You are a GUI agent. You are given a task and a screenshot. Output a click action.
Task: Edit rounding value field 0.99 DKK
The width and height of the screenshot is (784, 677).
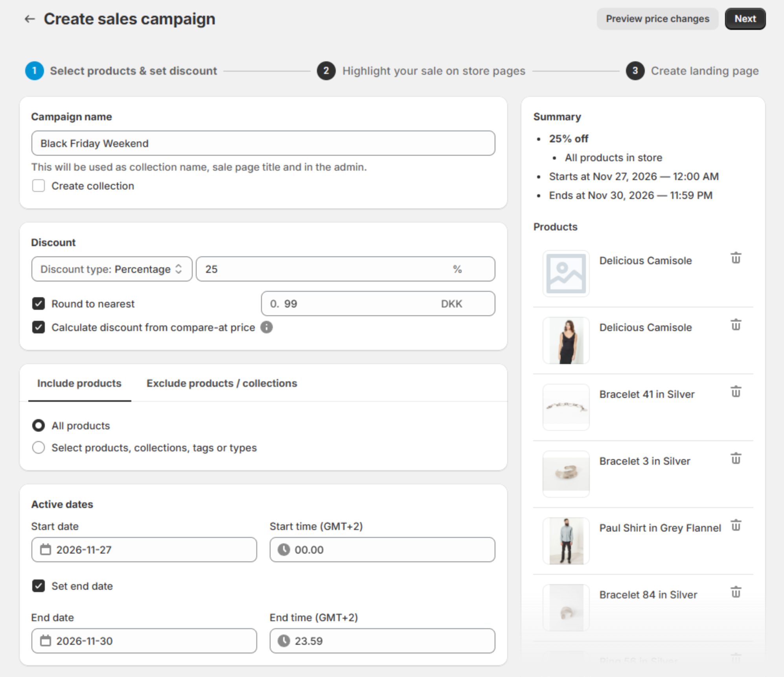click(378, 304)
